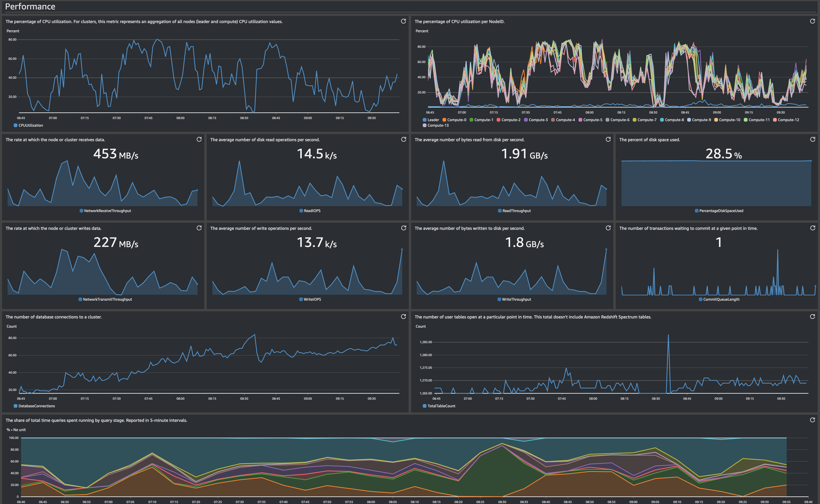Toggle the Compute-9 legend entry
Screen dimensions: 820x504
coord(699,120)
